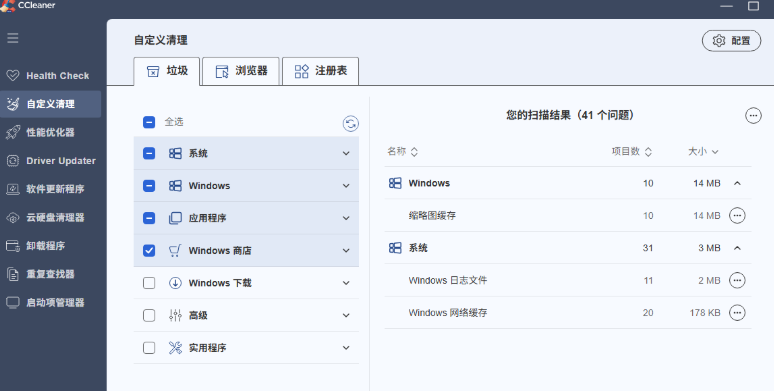The image size is (774, 391).
Task: Click the 您的扫描结果 (41 个问题) heading
Action: tap(570, 116)
